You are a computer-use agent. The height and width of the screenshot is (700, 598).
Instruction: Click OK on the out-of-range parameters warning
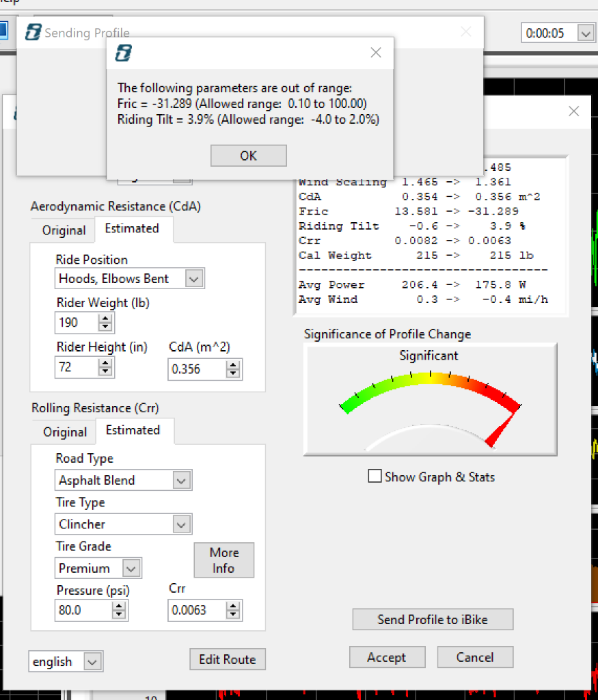tap(248, 155)
